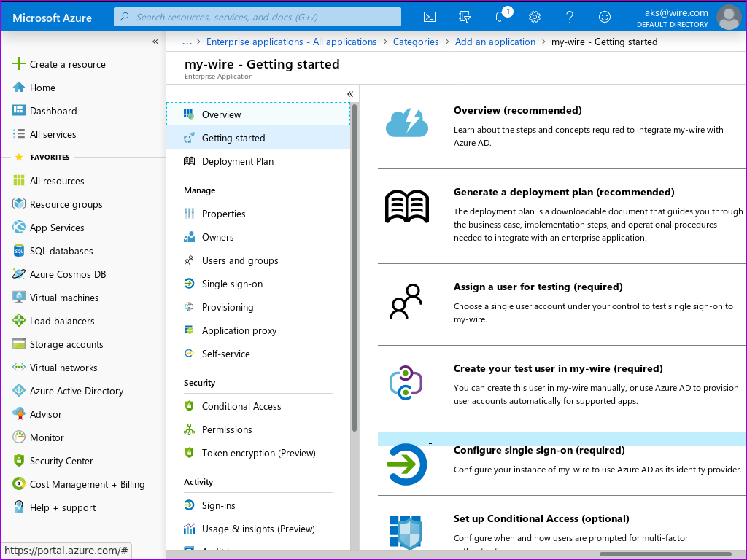This screenshot has width=747, height=560.
Task: Open the feedback smiley icon
Action: [605, 17]
